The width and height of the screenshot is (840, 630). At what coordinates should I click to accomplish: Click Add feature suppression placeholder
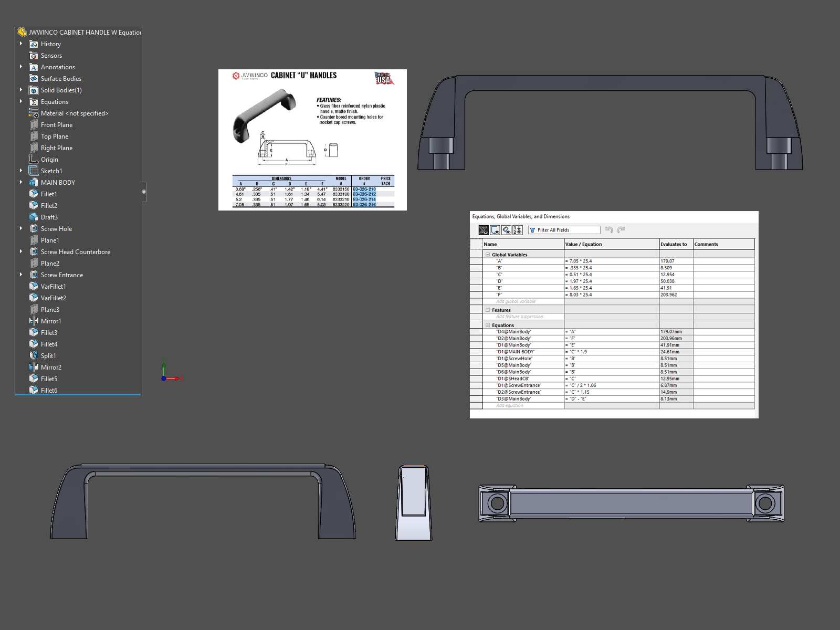520,317
